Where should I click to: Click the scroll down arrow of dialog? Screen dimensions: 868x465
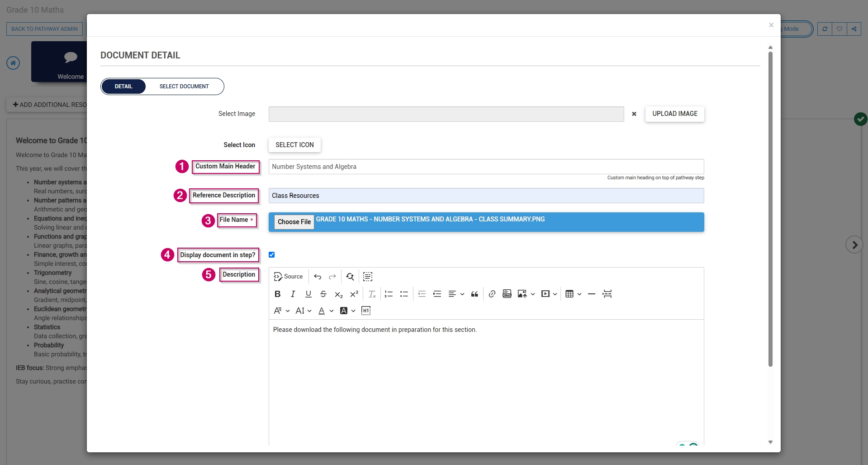(x=770, y=442)
